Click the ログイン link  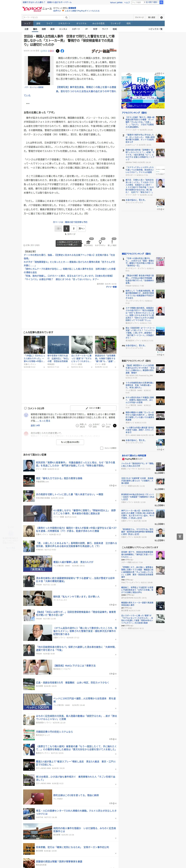point(57,11)
